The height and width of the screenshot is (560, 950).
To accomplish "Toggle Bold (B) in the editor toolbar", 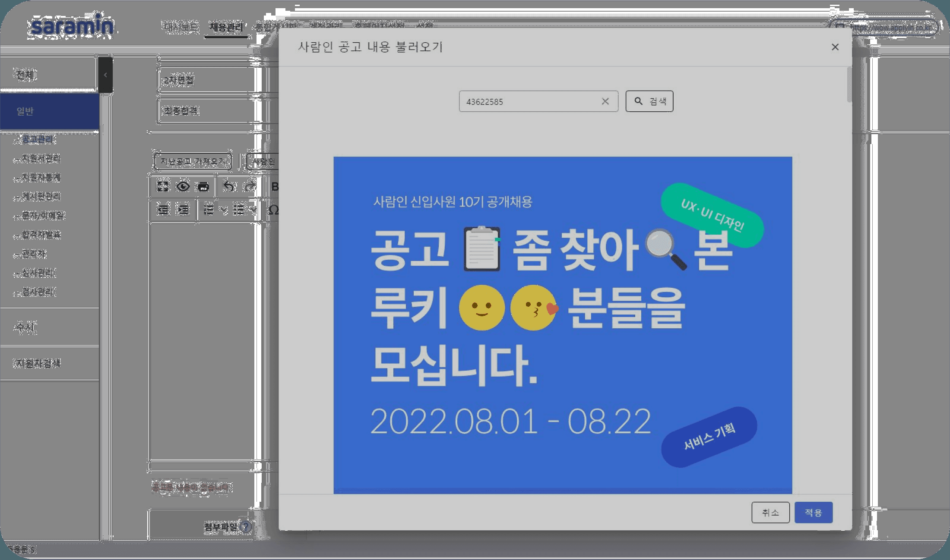I will tap(275, 186).
